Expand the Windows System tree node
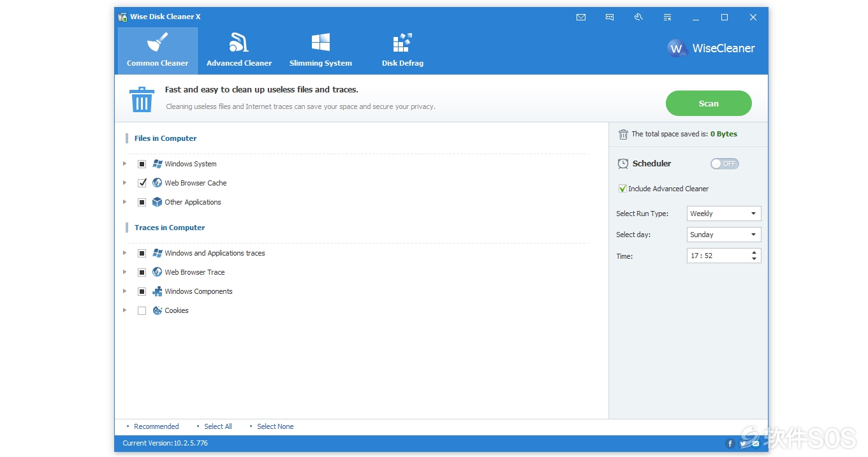This screenshot has height=457, width=868. 125,164
